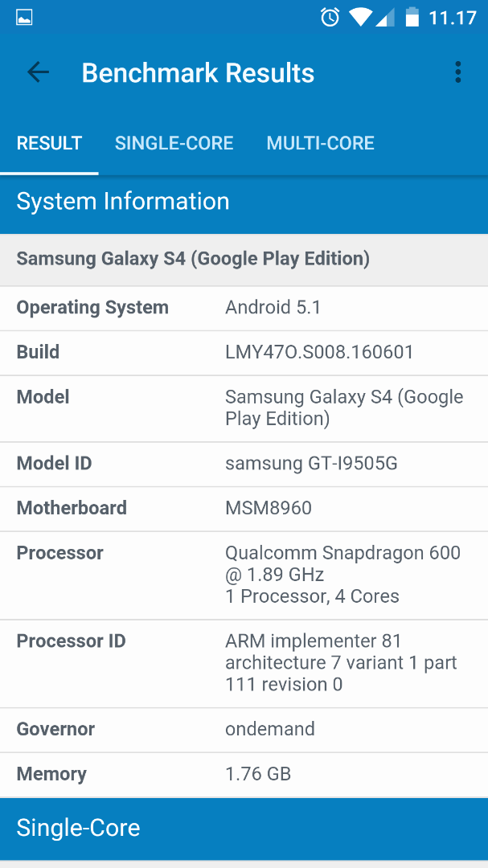Tap the Single-Core section header
488x868 pixels.
pyautogui.click(x=244, y=828)
